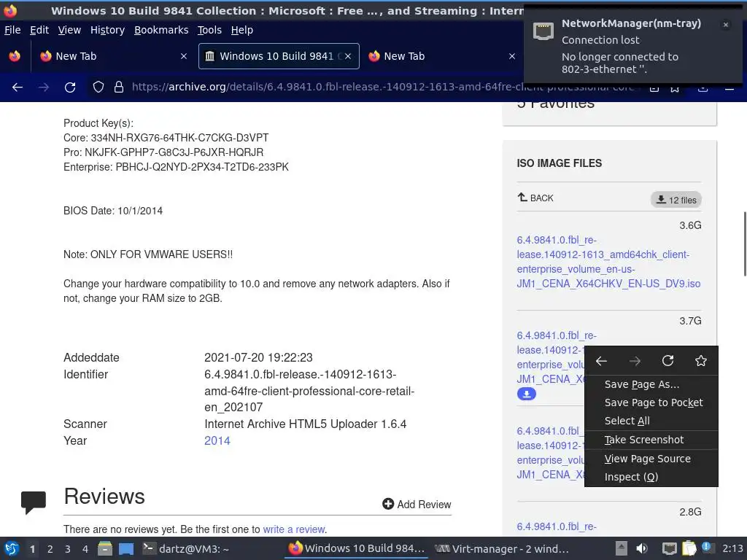The image size is (747, 560).
Task: Click the clock in the panel
Action: coord(732,548)
